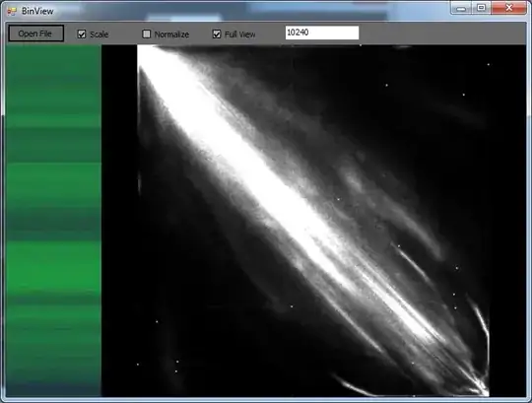Image resolution: width=532 pixels, height=403 pixels.
Task: Focus the 10240 width input field
Action: click(x=322, y=33)
